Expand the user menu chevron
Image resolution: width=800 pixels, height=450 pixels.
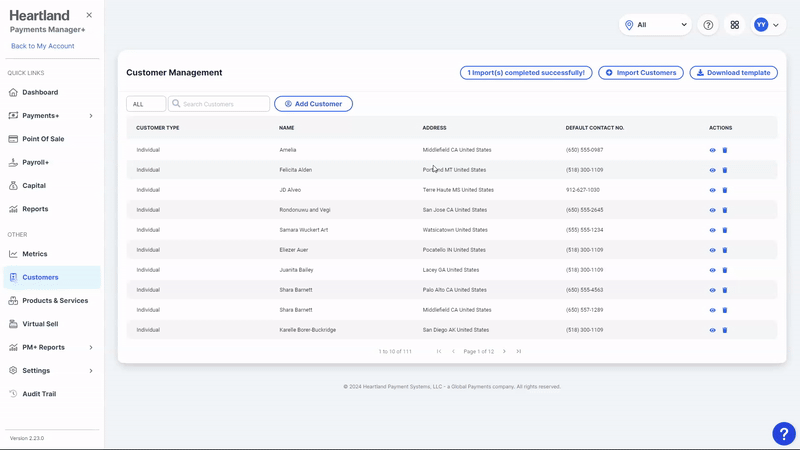[x=776, y=25]
